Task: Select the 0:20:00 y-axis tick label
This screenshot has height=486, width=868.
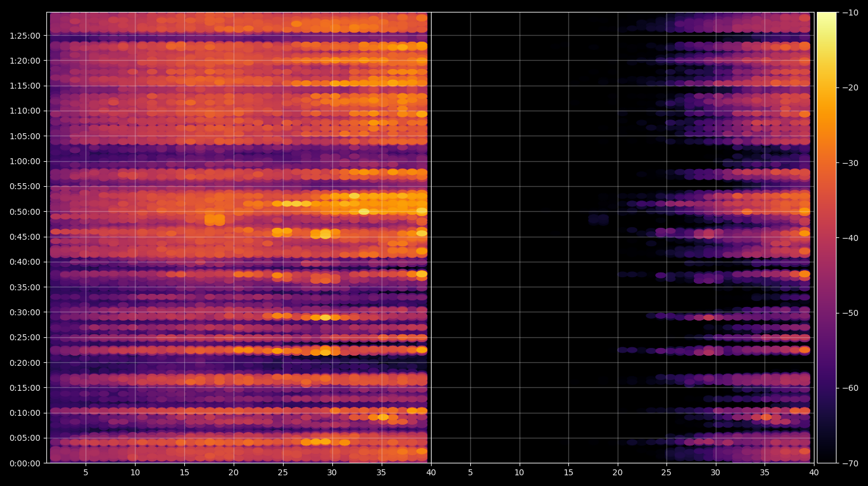Action: tap(25, 363)
